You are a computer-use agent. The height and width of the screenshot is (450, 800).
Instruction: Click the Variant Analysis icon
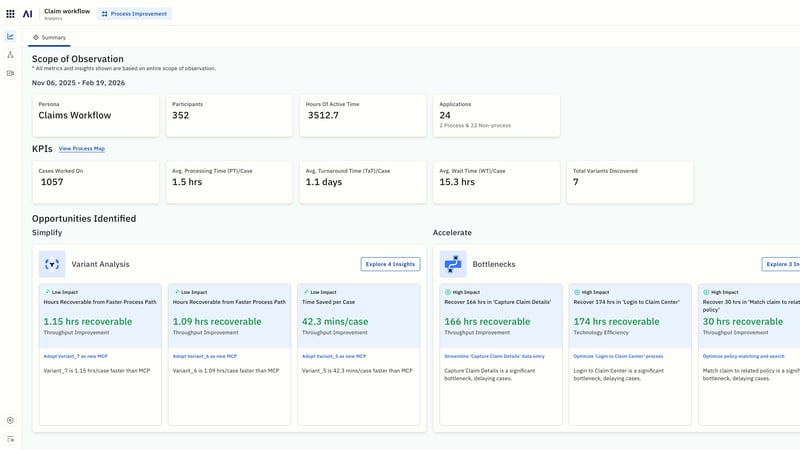52,264
